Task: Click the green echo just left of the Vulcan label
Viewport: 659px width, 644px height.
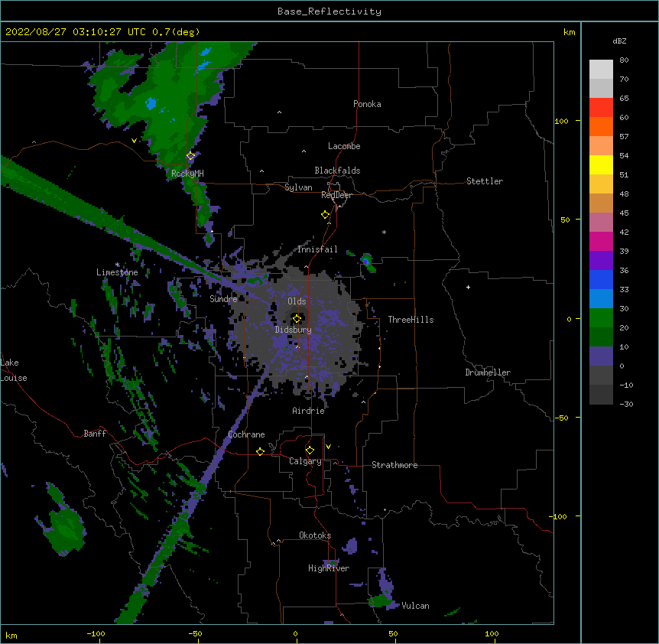Action: 379,601
